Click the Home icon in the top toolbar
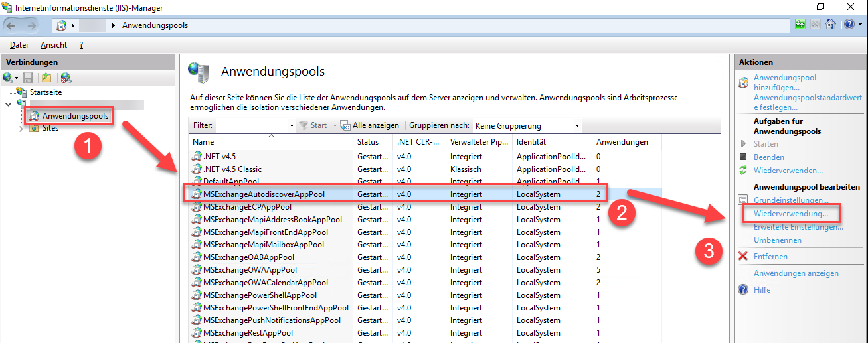This screenshot has height=343, width=868. pos(830,25)
